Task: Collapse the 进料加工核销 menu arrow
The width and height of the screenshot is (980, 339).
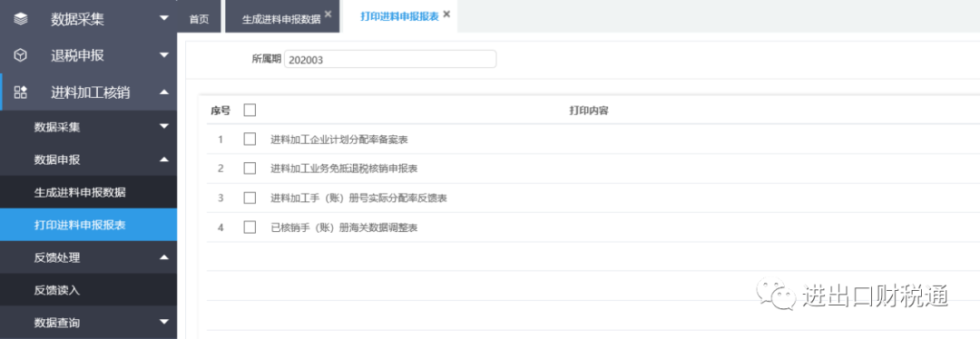Action: pos(164,92)
